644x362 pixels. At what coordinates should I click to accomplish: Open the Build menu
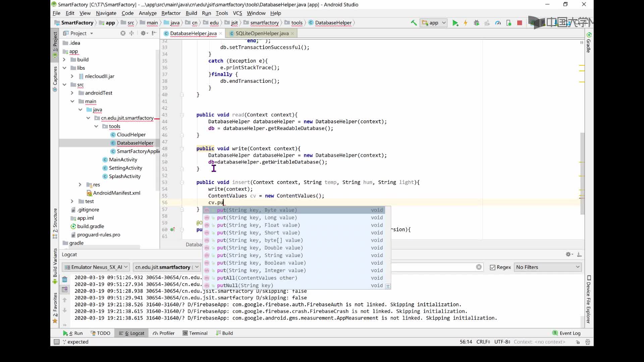191,13
